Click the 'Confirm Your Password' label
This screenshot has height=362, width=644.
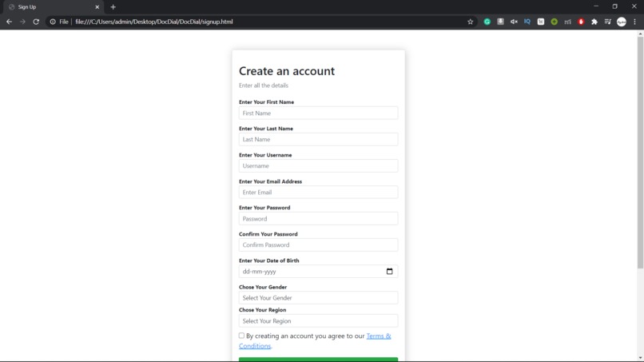(x=268, y=234)
